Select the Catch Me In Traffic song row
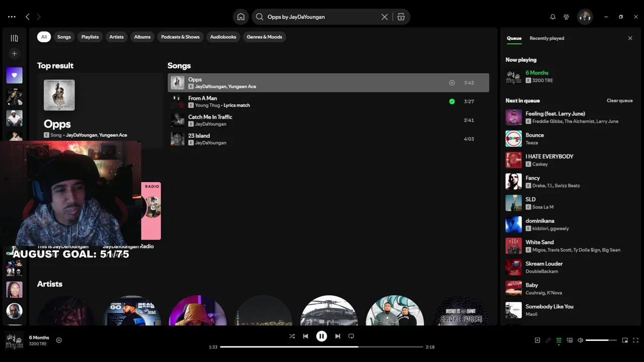Viewport: 644px width, 362px height. click(x=328, y=120)
